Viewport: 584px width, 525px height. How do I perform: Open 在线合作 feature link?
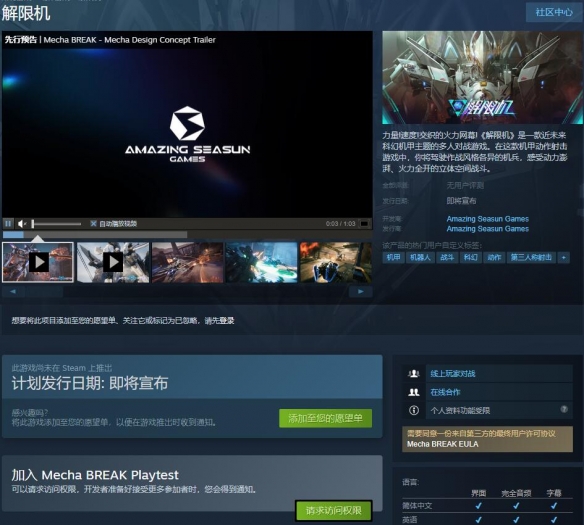click(x=445, y=392)
